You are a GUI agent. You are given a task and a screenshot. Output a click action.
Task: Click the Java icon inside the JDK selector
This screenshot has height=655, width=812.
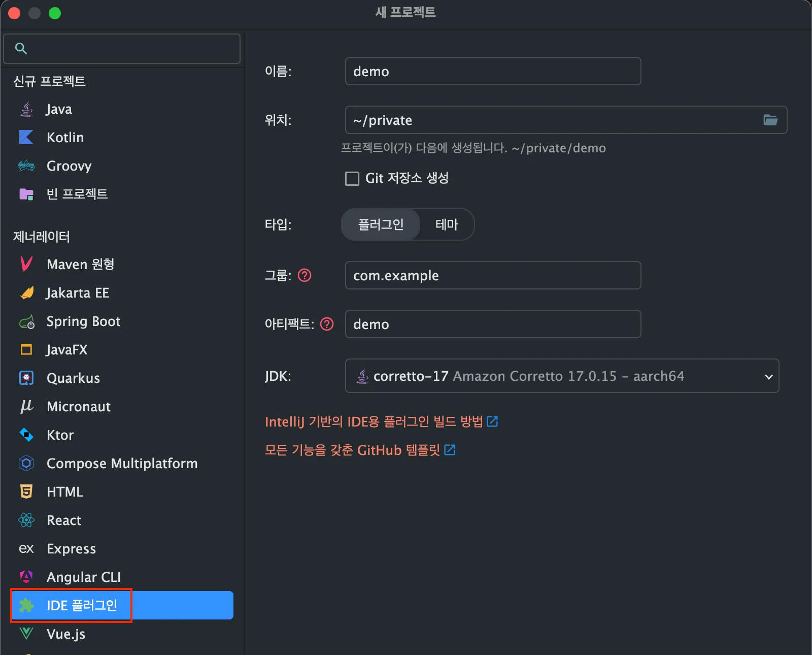[x=362, y=376]
